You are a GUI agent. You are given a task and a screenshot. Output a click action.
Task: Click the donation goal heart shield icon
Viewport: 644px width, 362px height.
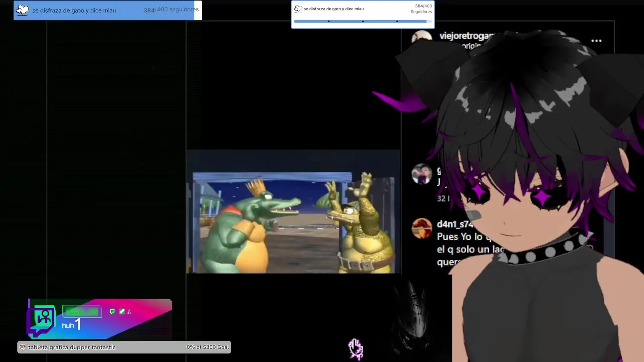(22, 347)
